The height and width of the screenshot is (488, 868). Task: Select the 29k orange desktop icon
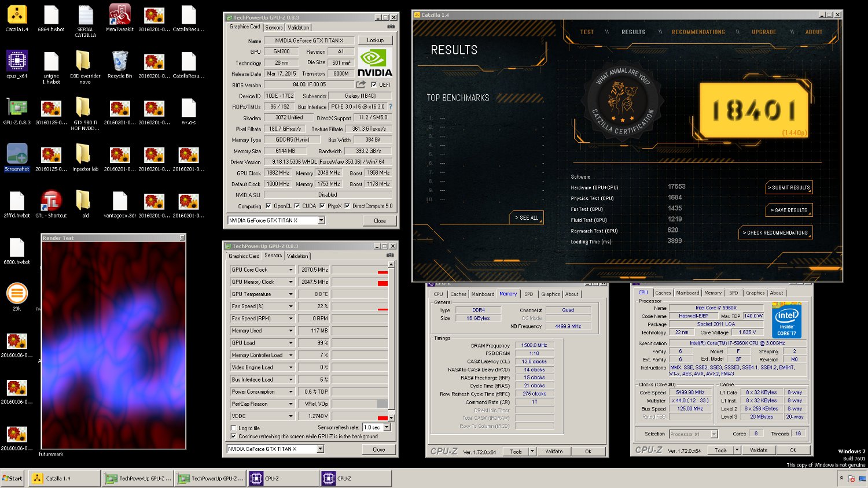[17, 297]
